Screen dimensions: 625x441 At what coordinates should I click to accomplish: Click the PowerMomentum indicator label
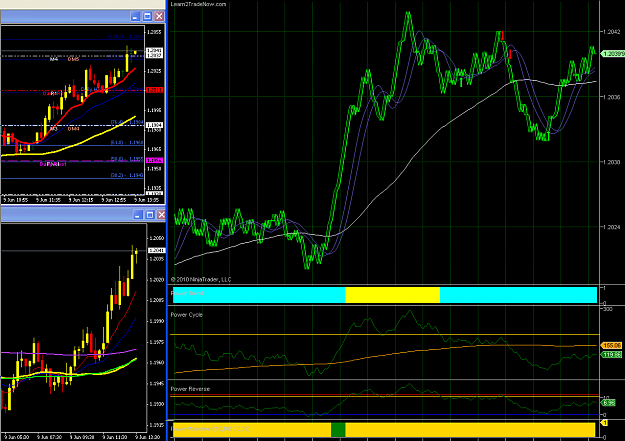(210, 429)
